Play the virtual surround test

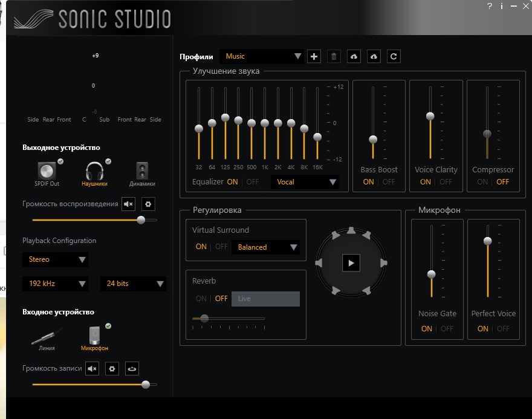(x=351, y=263)
